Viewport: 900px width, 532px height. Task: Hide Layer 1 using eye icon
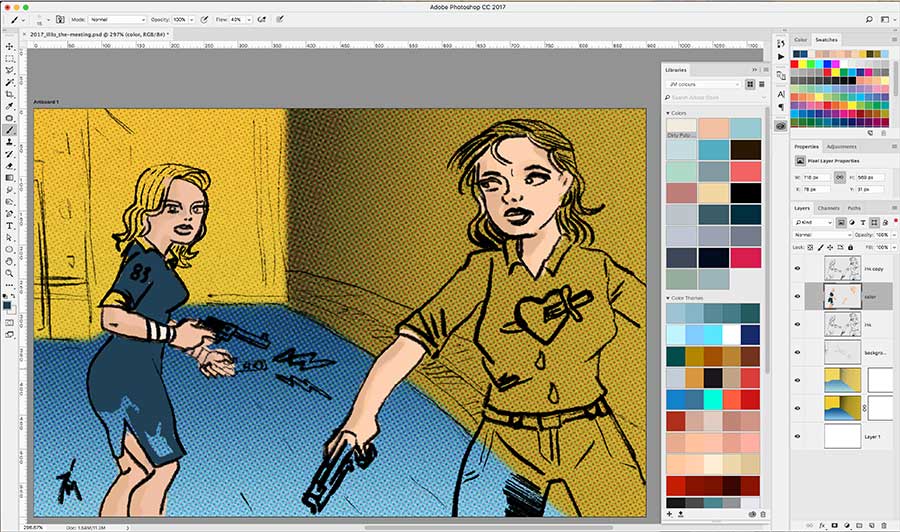click(x=798, y=436)
